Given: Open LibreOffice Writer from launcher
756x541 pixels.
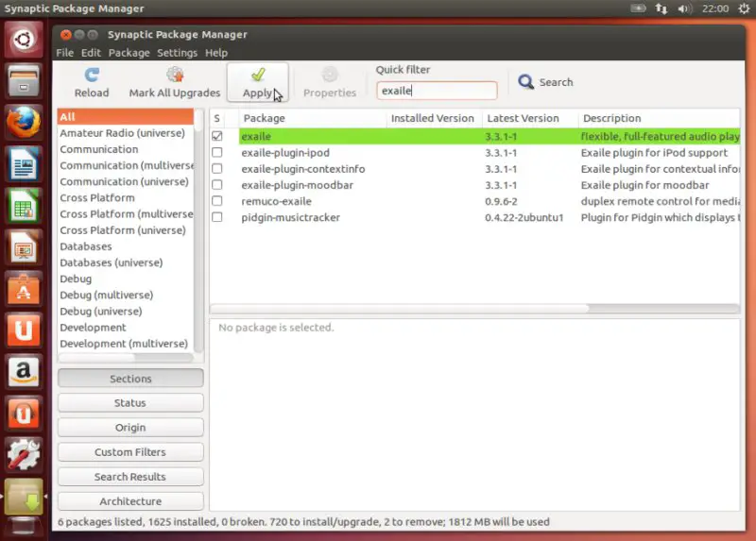Looking at the screenshot, I should [23, 164].
